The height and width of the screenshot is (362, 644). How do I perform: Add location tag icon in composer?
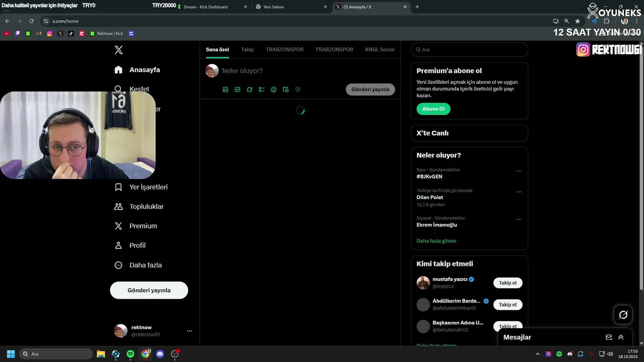(x=298, y=89)
